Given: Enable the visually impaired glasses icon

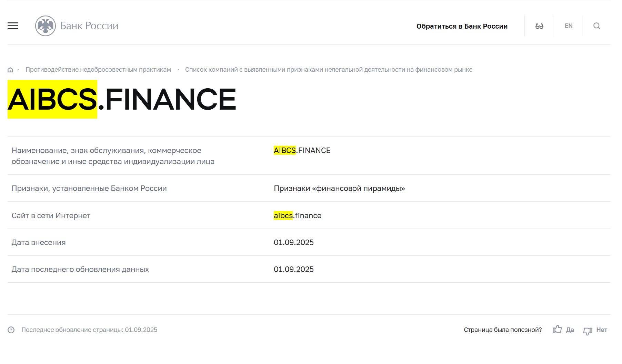Looking at the screenshot, I should (539, 26).
